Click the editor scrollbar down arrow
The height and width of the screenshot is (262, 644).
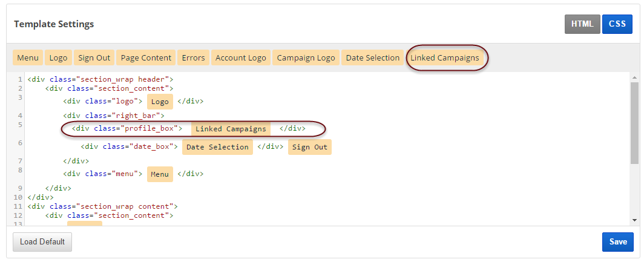coord(634,220)
